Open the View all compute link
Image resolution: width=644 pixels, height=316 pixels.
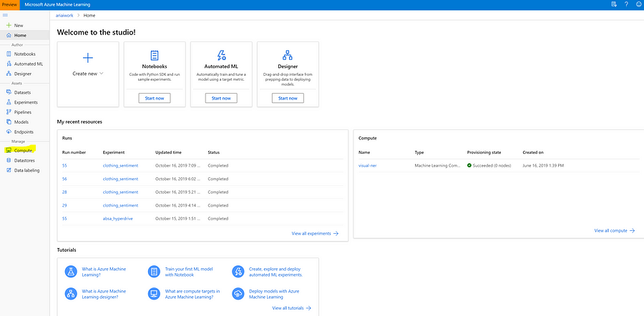[615, 231]
